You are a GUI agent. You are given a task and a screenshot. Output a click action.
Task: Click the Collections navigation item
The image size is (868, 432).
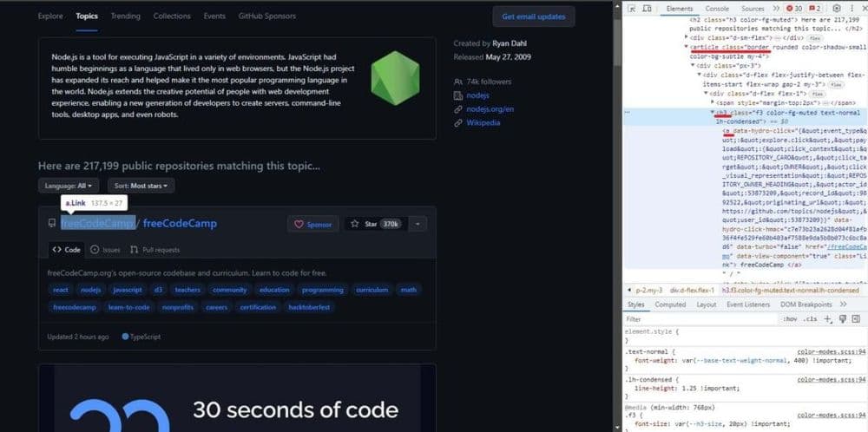tap(172, 16)
